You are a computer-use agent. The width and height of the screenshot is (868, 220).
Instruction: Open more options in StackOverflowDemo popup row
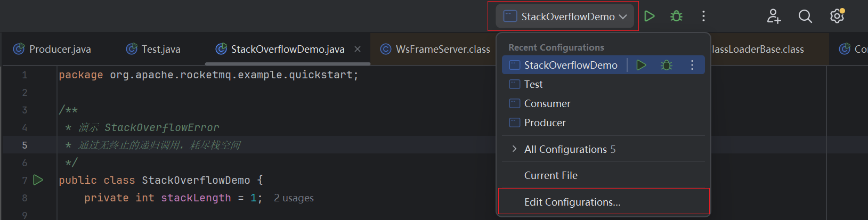[692, 65]
